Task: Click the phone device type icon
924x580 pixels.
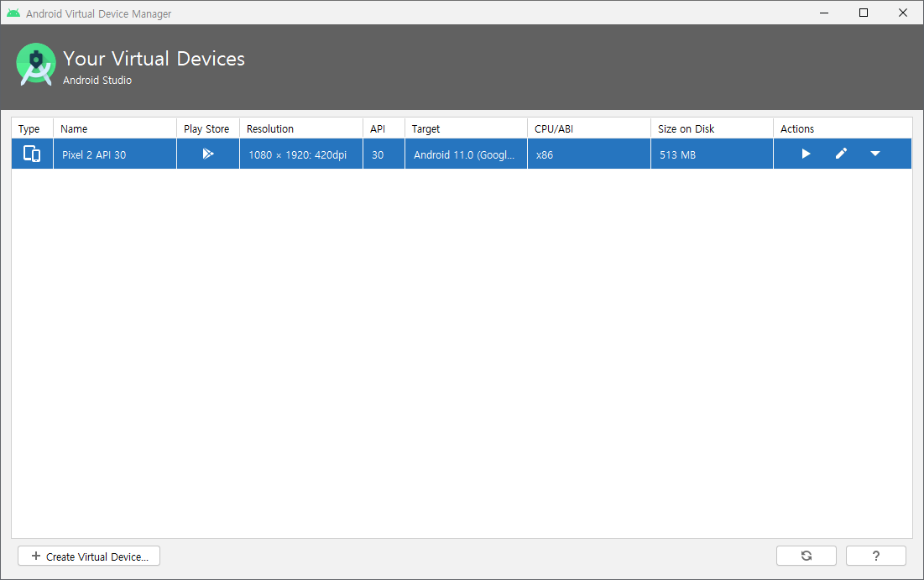Action: tap(32, 154)
